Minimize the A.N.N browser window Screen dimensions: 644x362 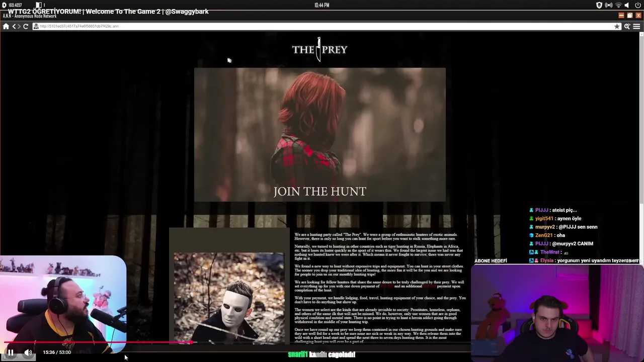click(621, 15)
